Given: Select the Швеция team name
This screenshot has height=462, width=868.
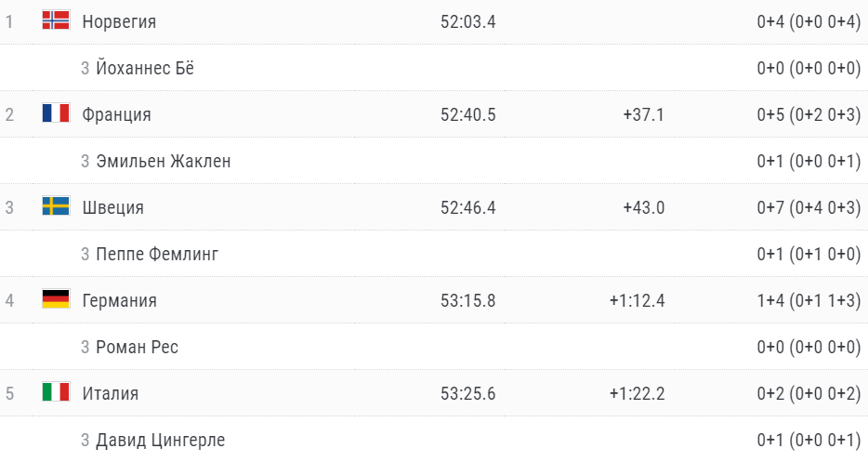Looking at the screenshot, I should (112, 207).
